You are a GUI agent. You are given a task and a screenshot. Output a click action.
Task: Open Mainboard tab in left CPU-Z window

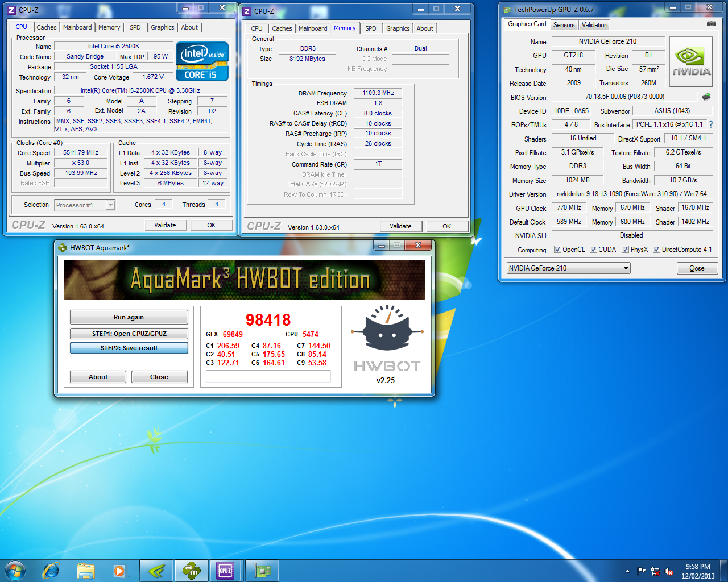[x=77, y=27]
